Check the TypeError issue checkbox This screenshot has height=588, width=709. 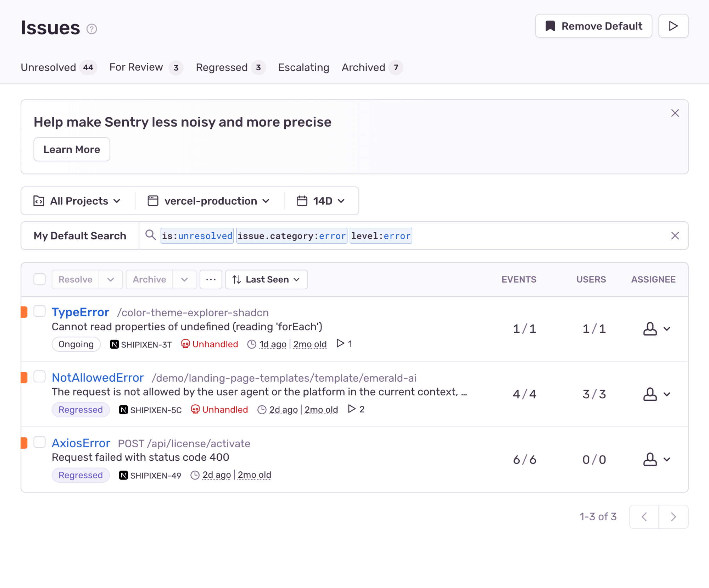coord(40,311)
